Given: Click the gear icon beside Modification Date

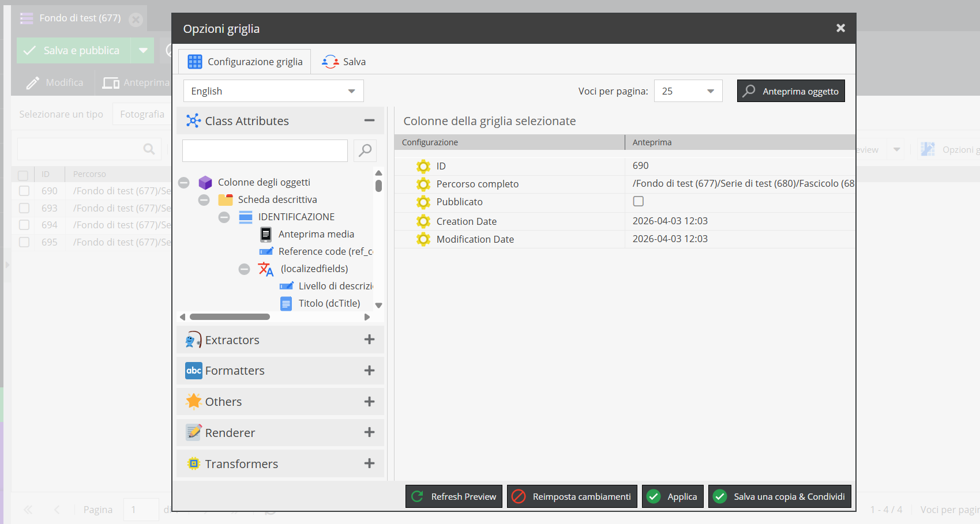Looking at the screenshot, I should point(423,240).
